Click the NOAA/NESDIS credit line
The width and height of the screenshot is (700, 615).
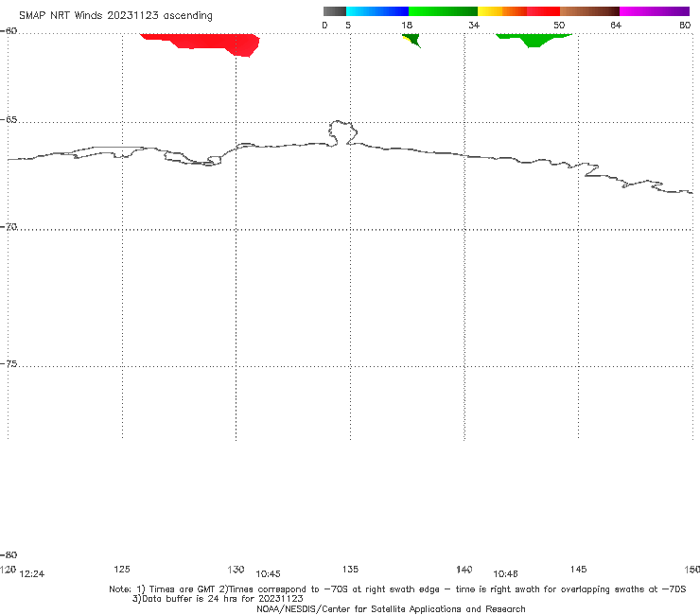[391, 608]
